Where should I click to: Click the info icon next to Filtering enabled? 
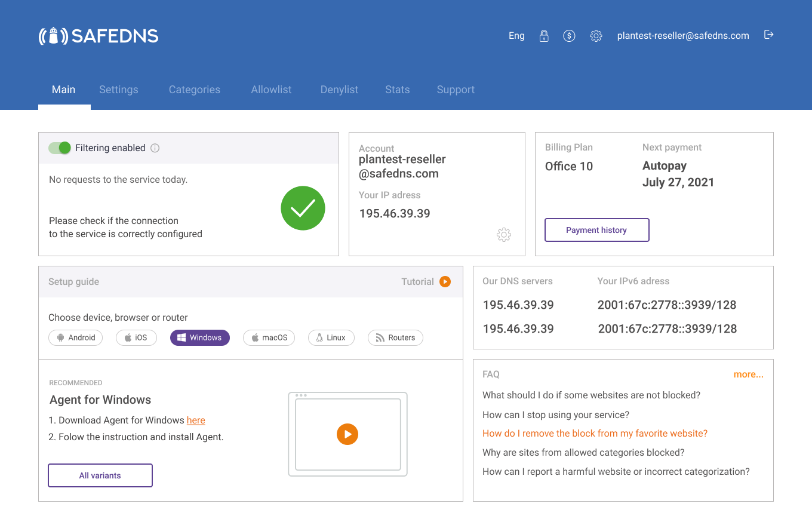click(x=155, y=148)
